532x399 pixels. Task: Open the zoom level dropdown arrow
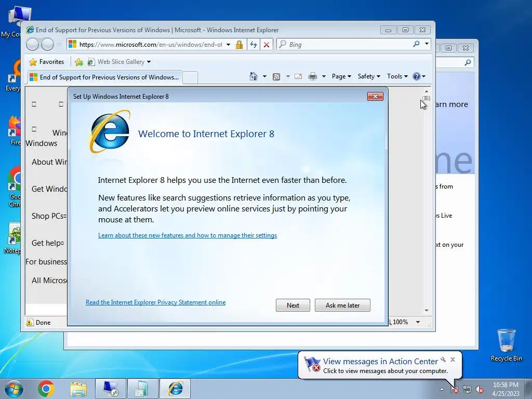coord(418,322)
